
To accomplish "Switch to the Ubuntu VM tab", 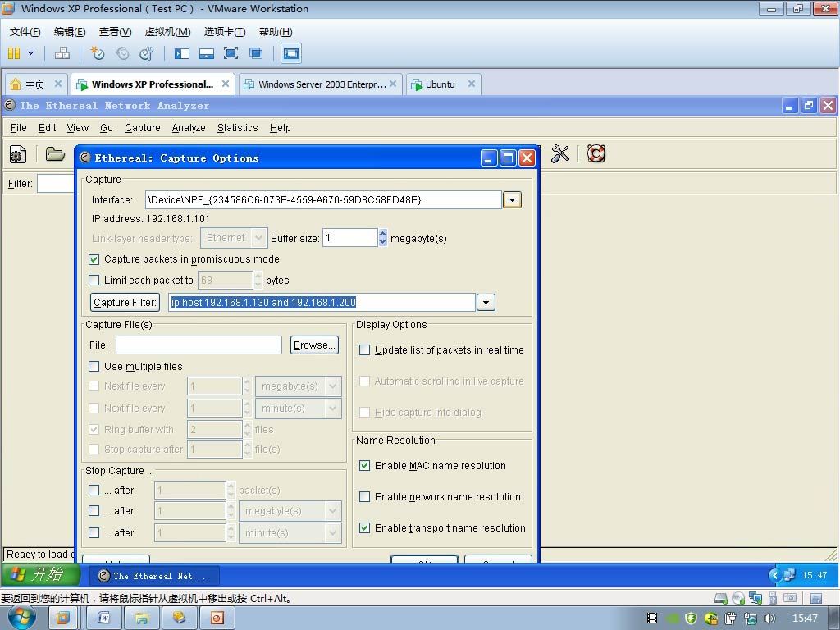I will 443,84.
